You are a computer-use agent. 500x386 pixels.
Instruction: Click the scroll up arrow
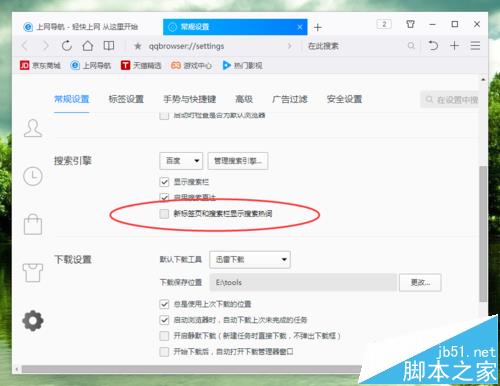click(x=483, y=79)
